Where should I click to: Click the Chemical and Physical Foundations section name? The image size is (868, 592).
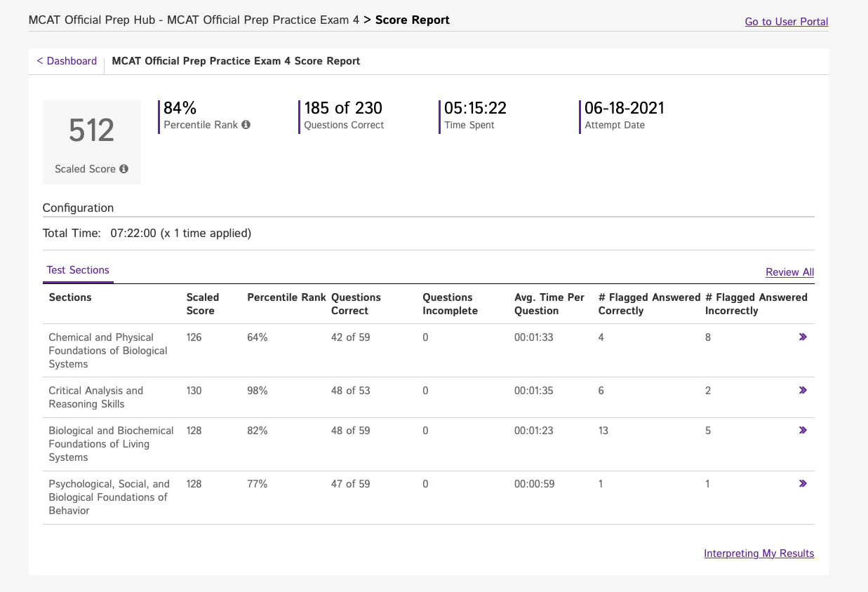click(108, 351)
